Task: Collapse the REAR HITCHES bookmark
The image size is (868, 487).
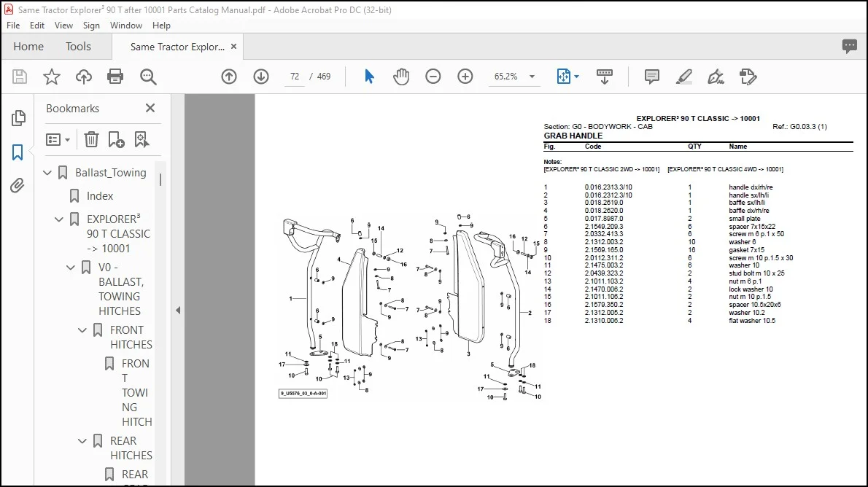Action: click(82, 441)
